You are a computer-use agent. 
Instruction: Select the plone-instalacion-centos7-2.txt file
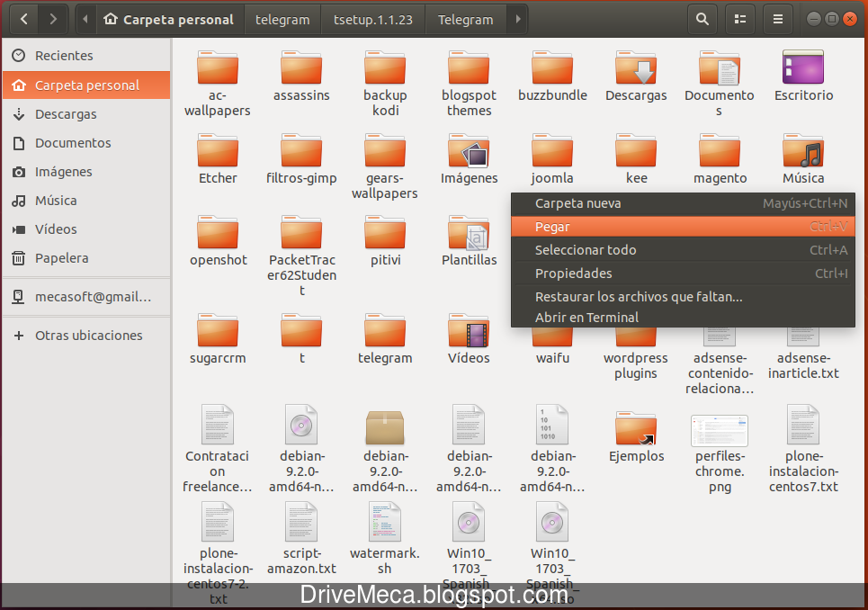(x=218, y=523)
